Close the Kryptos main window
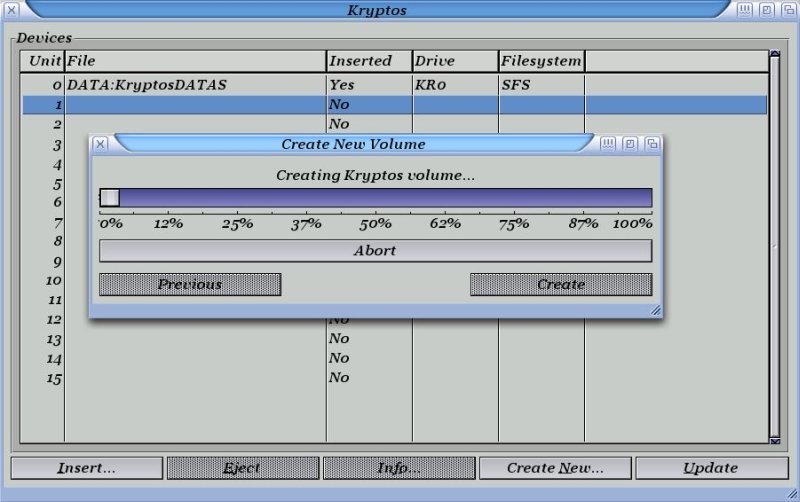 point(10,10)
